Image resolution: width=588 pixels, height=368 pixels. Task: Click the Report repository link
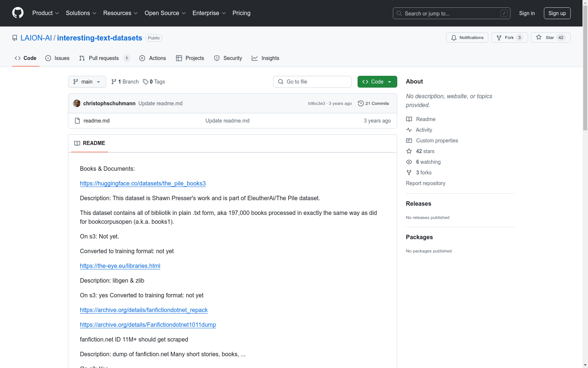pos(426,183)
